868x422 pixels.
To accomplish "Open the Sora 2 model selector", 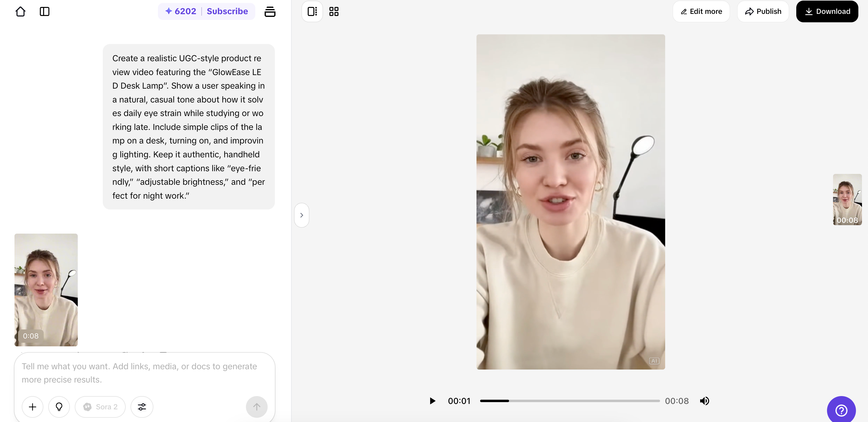I will pos(100,407).
